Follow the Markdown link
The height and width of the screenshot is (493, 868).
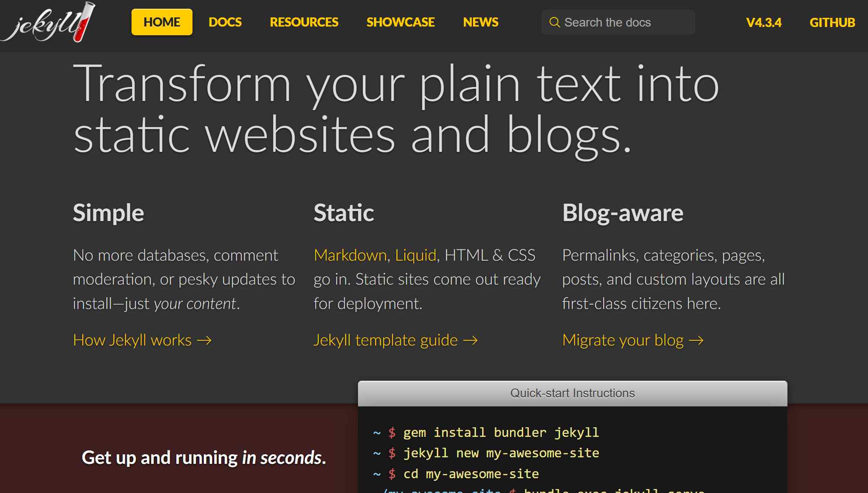350,255
